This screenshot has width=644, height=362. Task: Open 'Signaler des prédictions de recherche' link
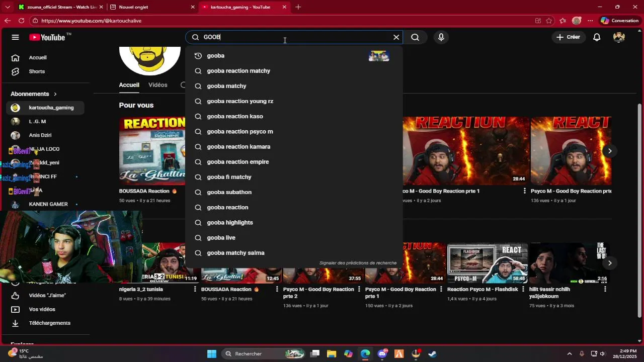click(358, 263)
